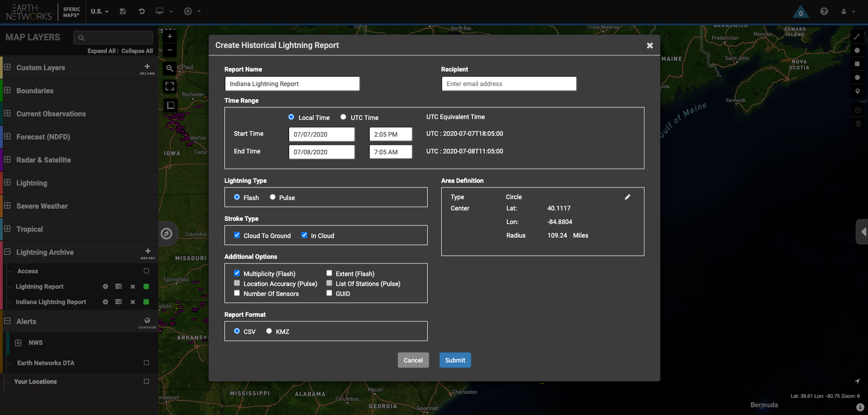The image size is (868, 415).
Task: Toggle Multiplicity (Flash) option
Action: tap(237, 273)
